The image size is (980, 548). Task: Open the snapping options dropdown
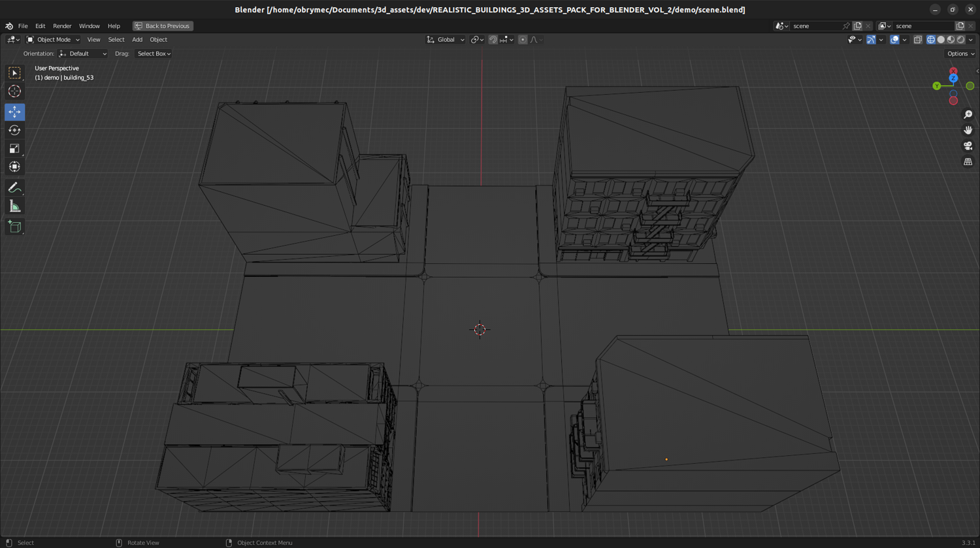coord(506,40)
